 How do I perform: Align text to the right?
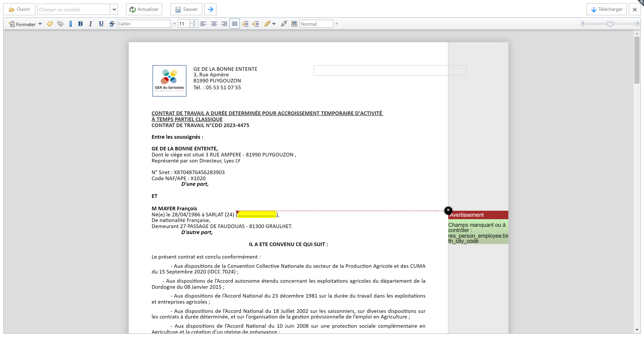tap(224, 24)
